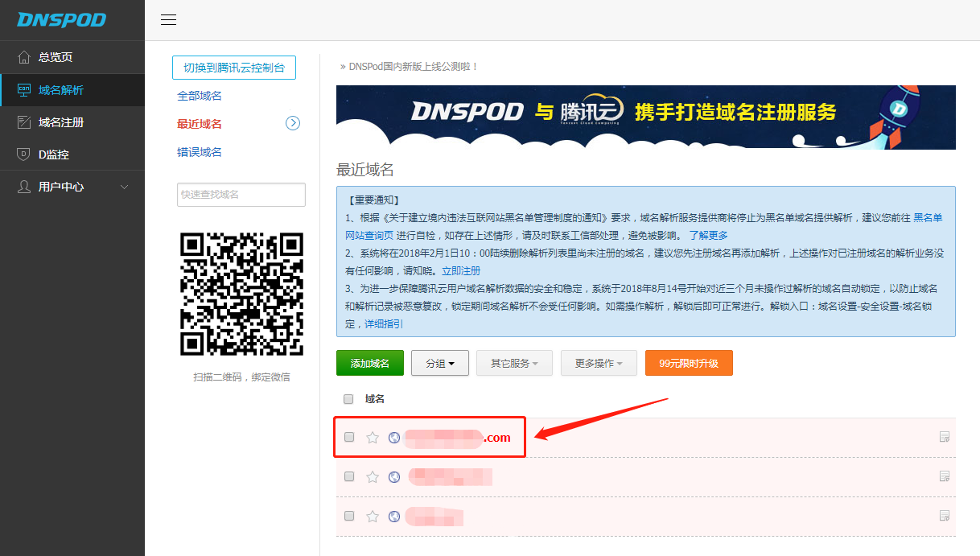Click the 快速查找域名 search field

tap(241, 195)
